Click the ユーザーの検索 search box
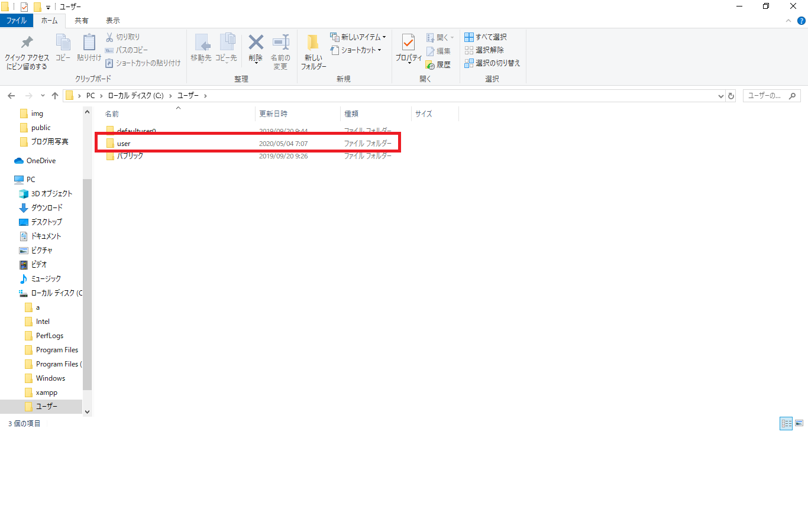808x532 pixels. coord(772,96)
